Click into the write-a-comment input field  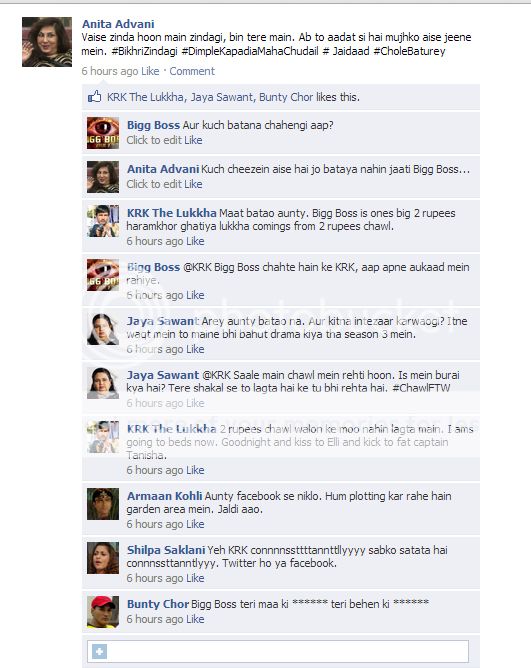pyautogui.click(x=278, y=651)
